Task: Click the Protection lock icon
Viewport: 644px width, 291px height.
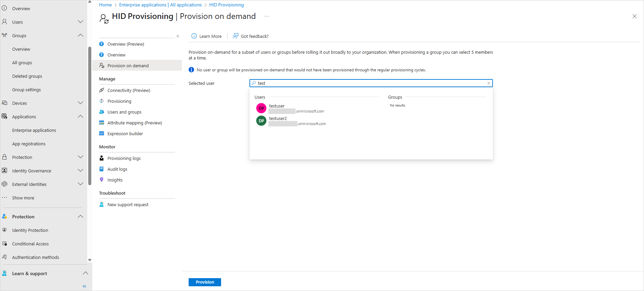Action: pyautogui.click(x=4, y=157)
